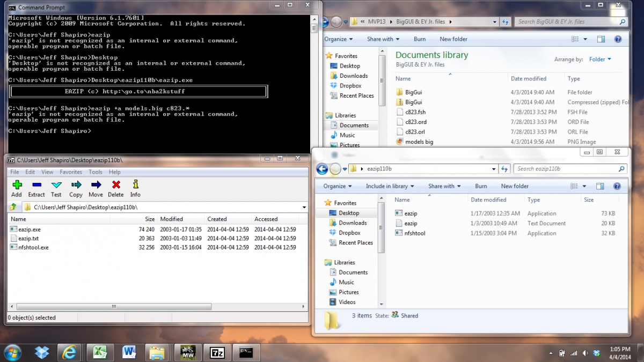The width and height of the screenshot is (644, 362).
Task: Open the Organize dropdown in eazip110b window
Action: point(338,186)
